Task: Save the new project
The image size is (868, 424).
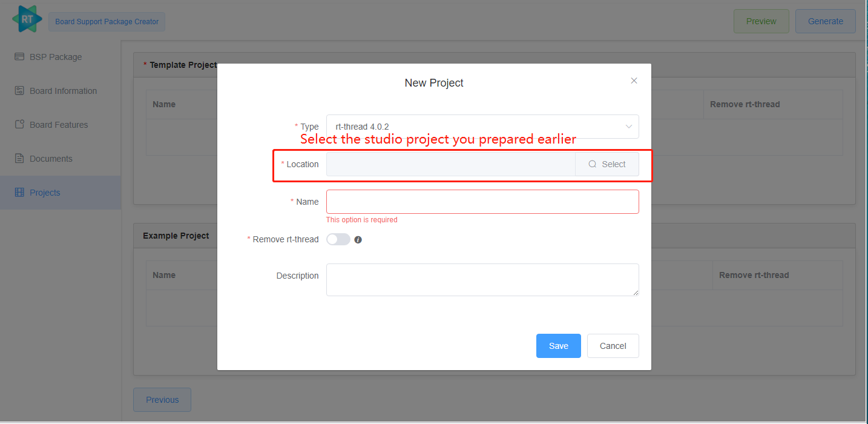Action: tap(558, 345)
